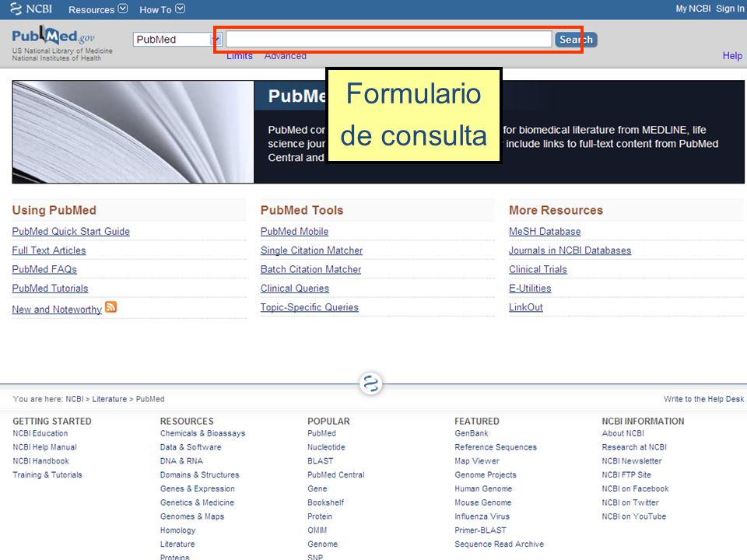The image size is (747, 560).
Task: Open Chemicals & Bioassays footer link
Action: pos(203,433)
